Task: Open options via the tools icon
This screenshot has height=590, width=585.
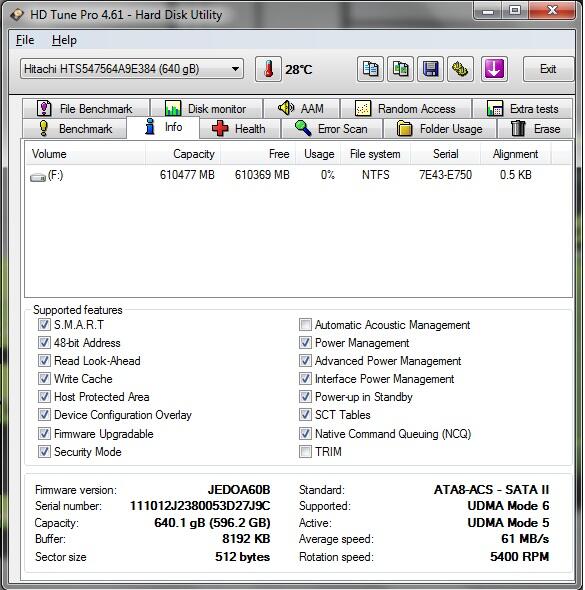Action: coord(460,69)
